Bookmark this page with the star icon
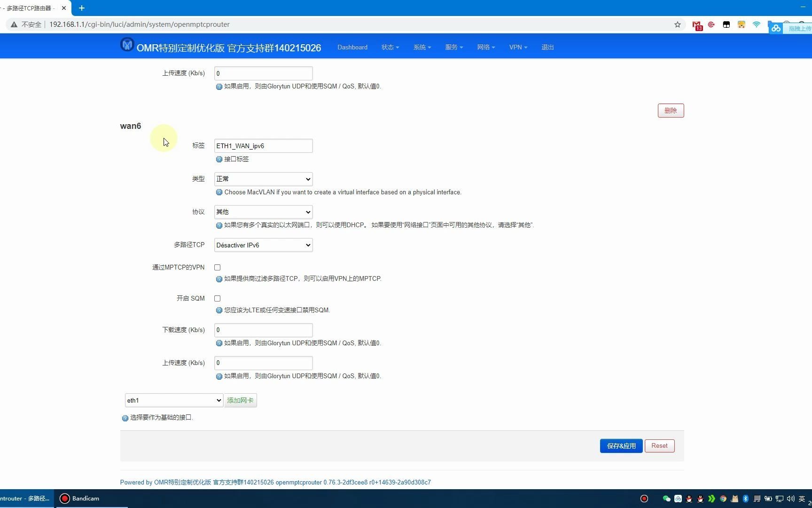Viewport: 812px width, 508px height. (678, 24)
